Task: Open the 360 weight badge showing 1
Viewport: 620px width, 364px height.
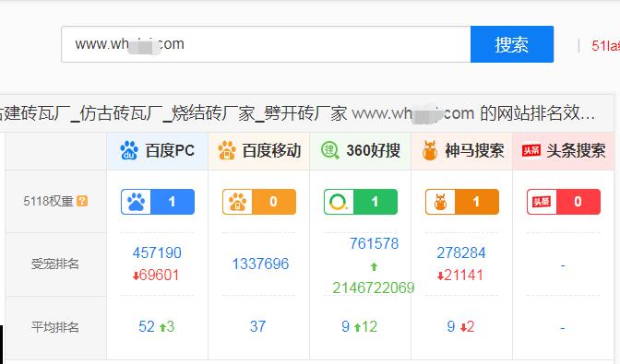Action: point(361,202)
